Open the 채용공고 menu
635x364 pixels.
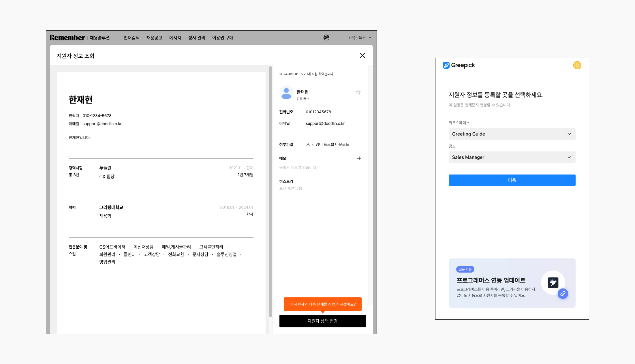[x=154, y=38]
